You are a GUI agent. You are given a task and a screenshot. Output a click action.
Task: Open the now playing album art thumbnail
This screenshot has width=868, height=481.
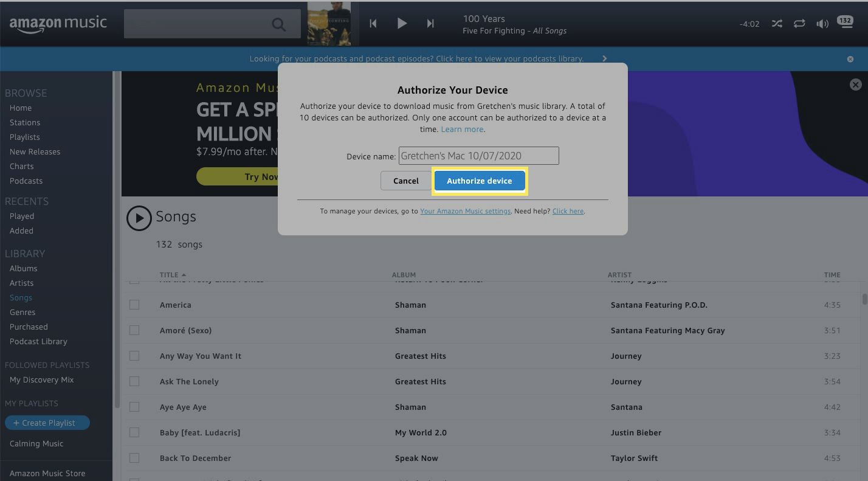(329, 24)
